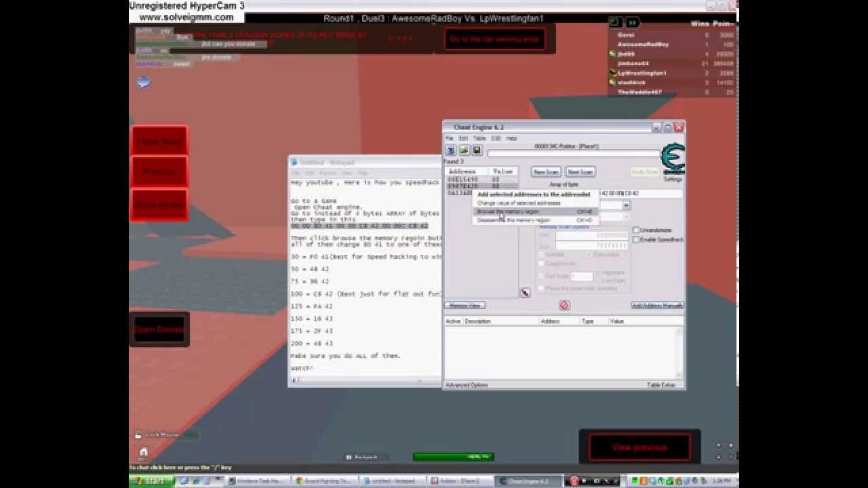This screenshot has height=488, width=868.
Task: Click the '200 = 48 43' line in Notepad
Action: pyautogui.click(x=311, y=343)
